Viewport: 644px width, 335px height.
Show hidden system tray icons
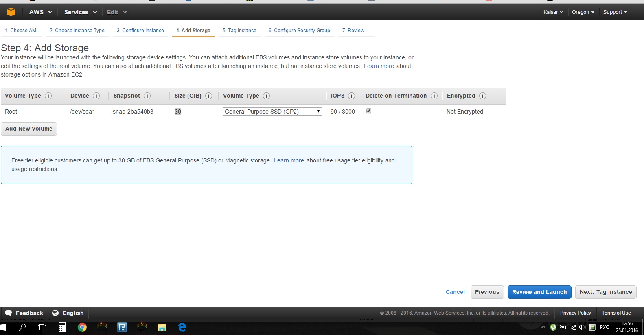pyautogui.click(x=543, y=327)
